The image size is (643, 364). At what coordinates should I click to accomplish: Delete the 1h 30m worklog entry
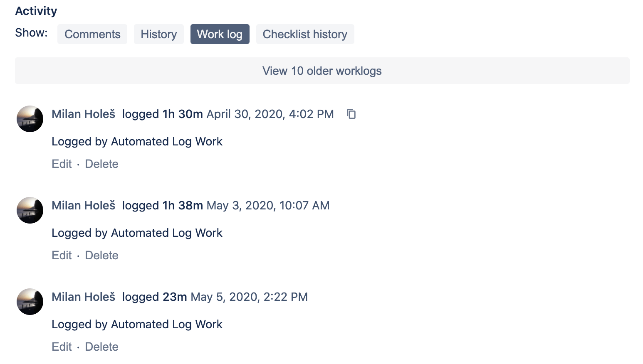pyautogui.click(x=102, y=164)
